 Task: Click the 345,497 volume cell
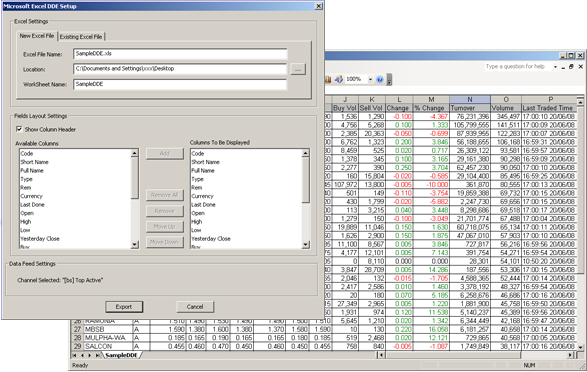506,116
